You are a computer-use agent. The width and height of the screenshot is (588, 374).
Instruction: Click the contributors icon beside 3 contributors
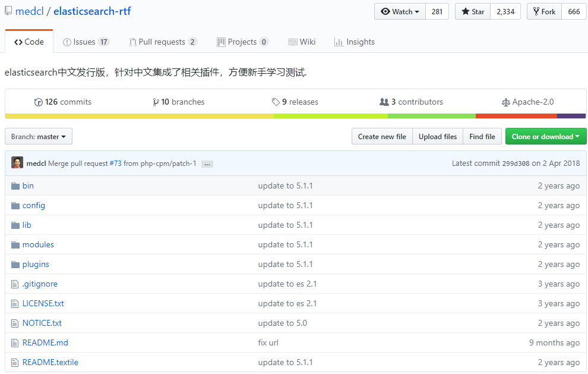[384, 101]
